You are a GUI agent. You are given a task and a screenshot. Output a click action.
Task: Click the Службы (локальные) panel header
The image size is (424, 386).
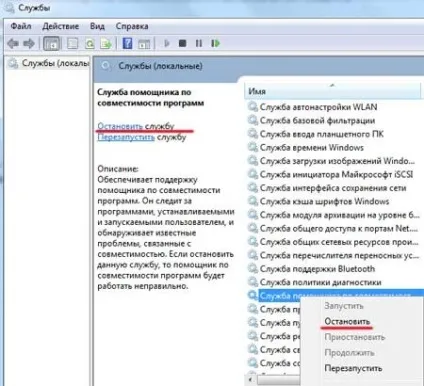[160, 66]
